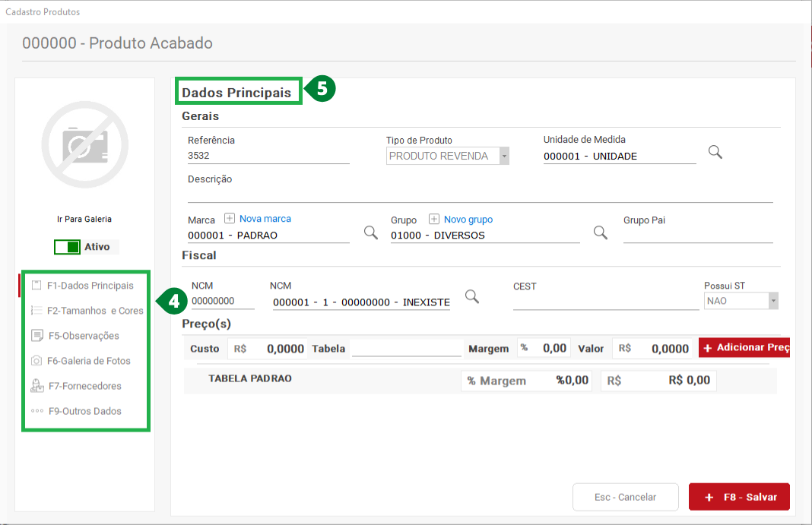Search Grupo with the magnifier icon
This screenshot has height=525, width=812.
point(600,232)
